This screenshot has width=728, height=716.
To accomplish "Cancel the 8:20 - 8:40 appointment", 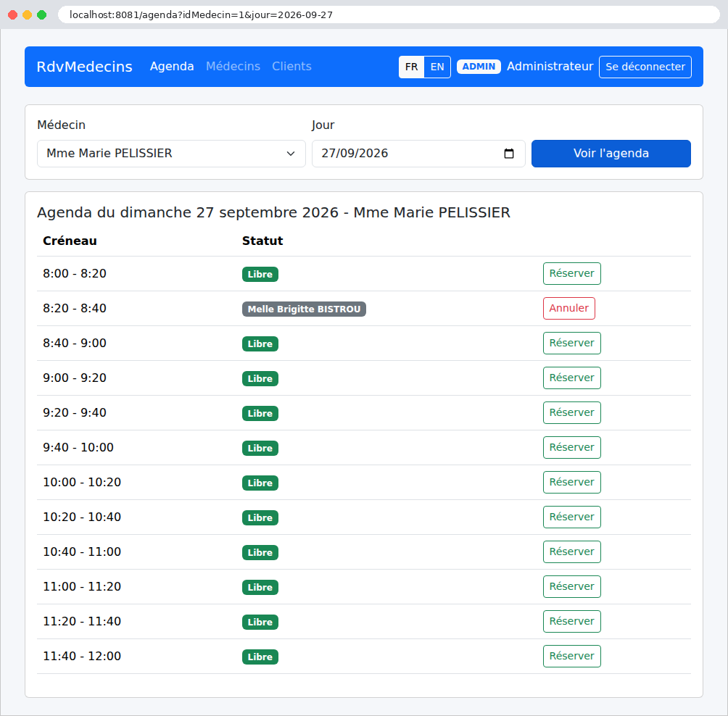I will (x=569, y=309).
